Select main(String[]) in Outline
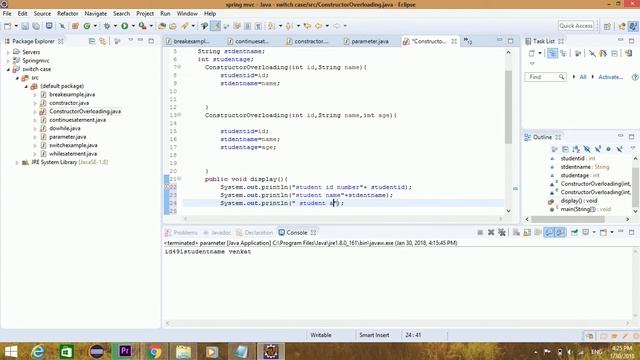The height and width of the screenshot is (360, 640). tap(585, 209)
